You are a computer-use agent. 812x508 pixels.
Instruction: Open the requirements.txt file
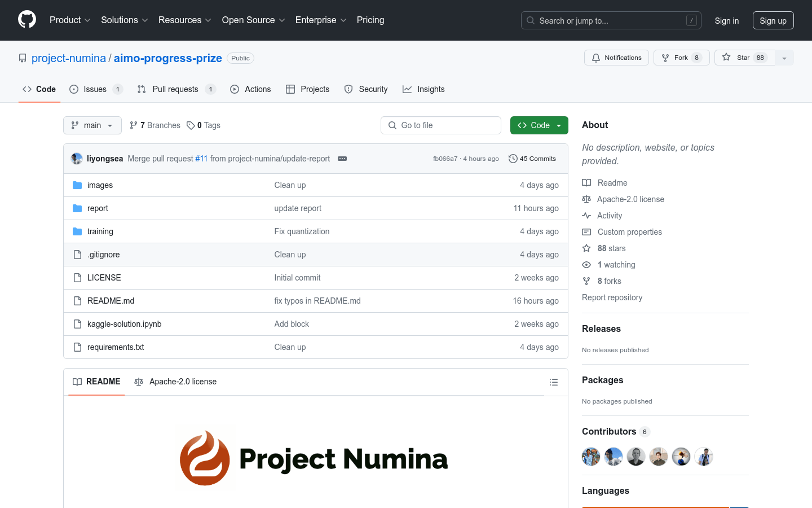(x=116, y=347)
